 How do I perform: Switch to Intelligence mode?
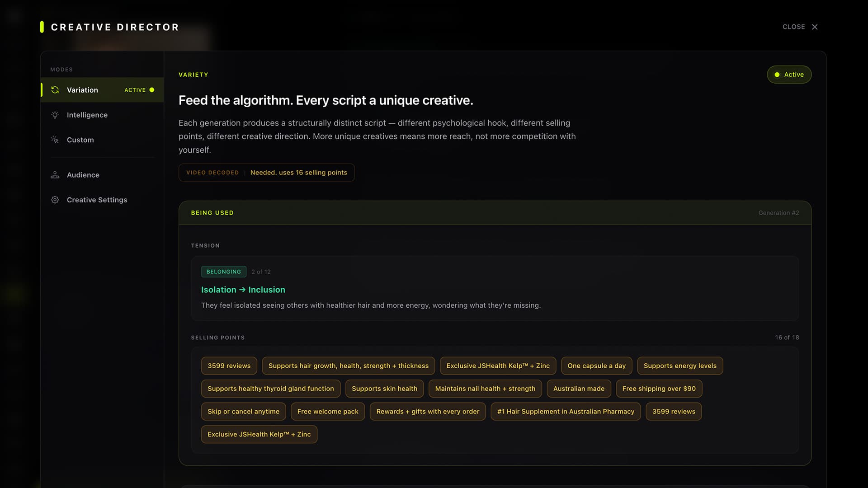(x=102, y=115)
